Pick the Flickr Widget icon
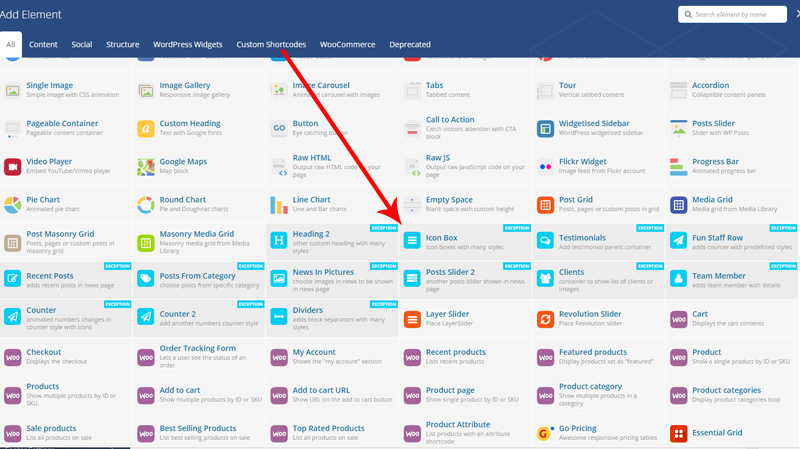 545,167
